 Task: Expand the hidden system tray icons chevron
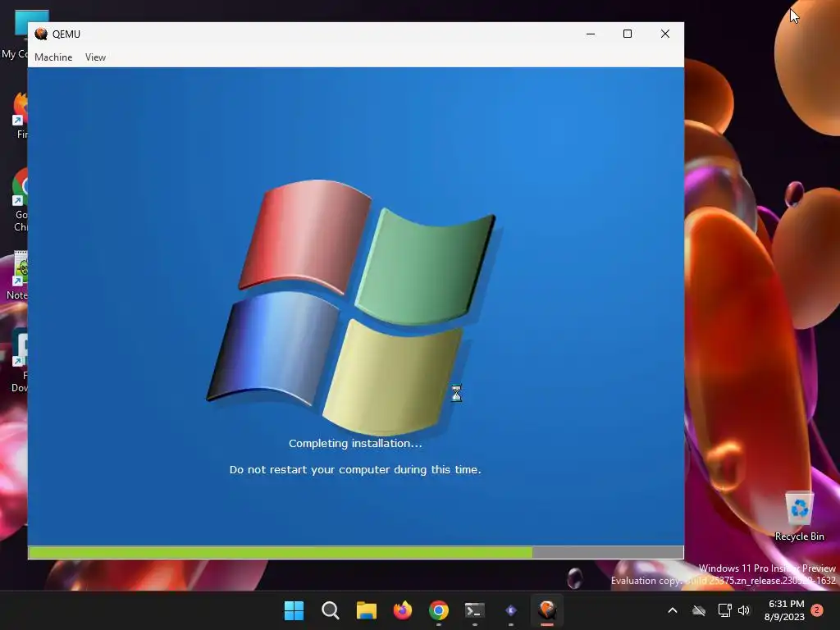673,610
